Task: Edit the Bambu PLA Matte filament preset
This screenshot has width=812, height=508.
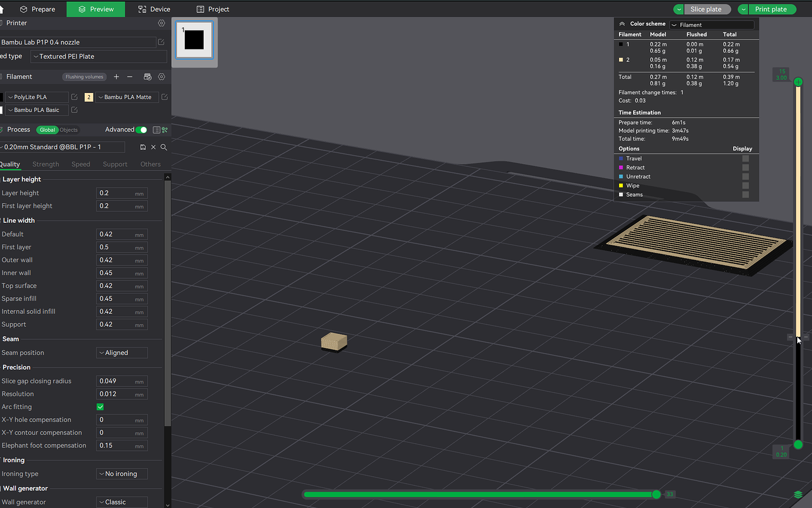Action: (x=165, y=97)
